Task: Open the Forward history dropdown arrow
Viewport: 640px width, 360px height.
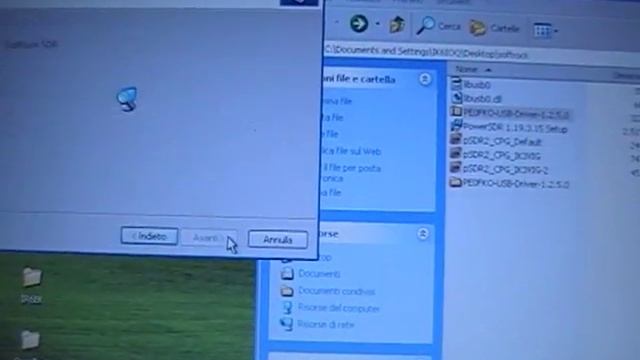Action: pos(378,24)
